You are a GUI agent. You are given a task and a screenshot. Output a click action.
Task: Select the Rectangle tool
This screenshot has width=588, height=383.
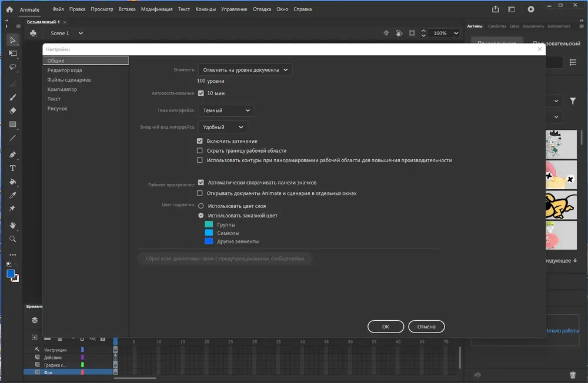(13, 125)
